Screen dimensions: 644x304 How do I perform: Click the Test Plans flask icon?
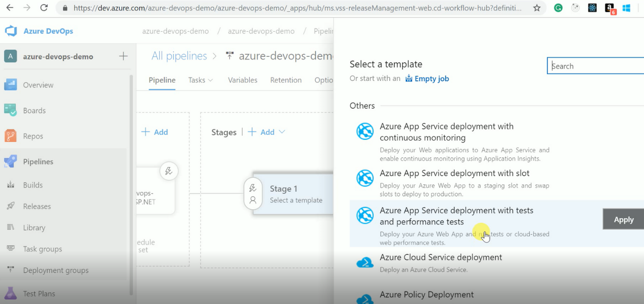[10, 294]
